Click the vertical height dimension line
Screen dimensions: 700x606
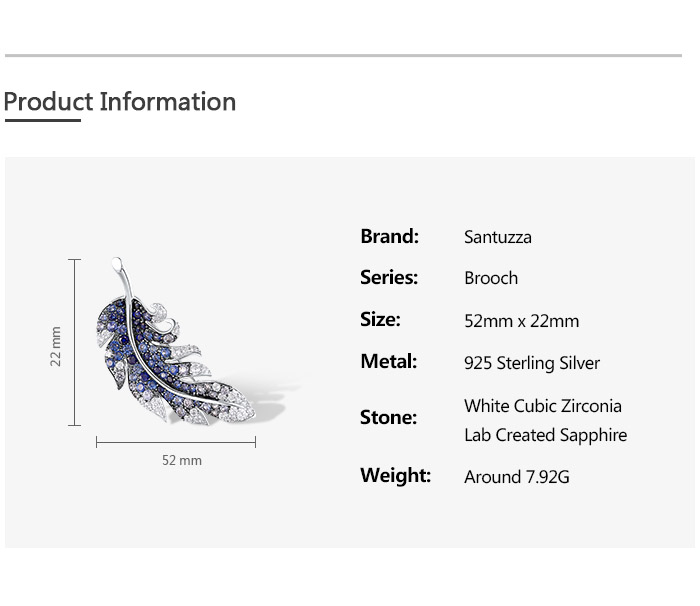[x=75, y=342]
